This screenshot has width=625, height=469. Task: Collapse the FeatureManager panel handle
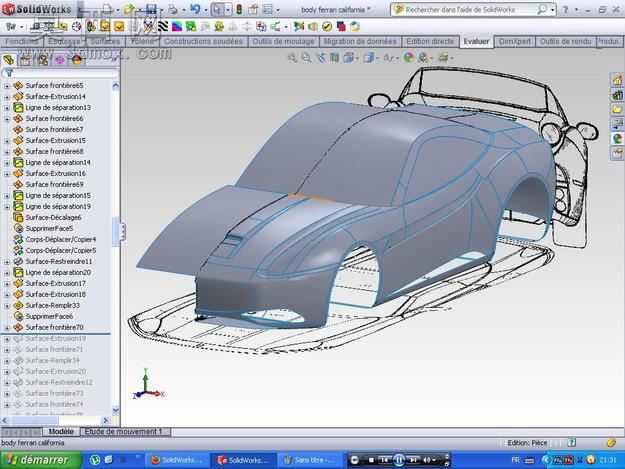pyautogui.click(x=123, y=232)
